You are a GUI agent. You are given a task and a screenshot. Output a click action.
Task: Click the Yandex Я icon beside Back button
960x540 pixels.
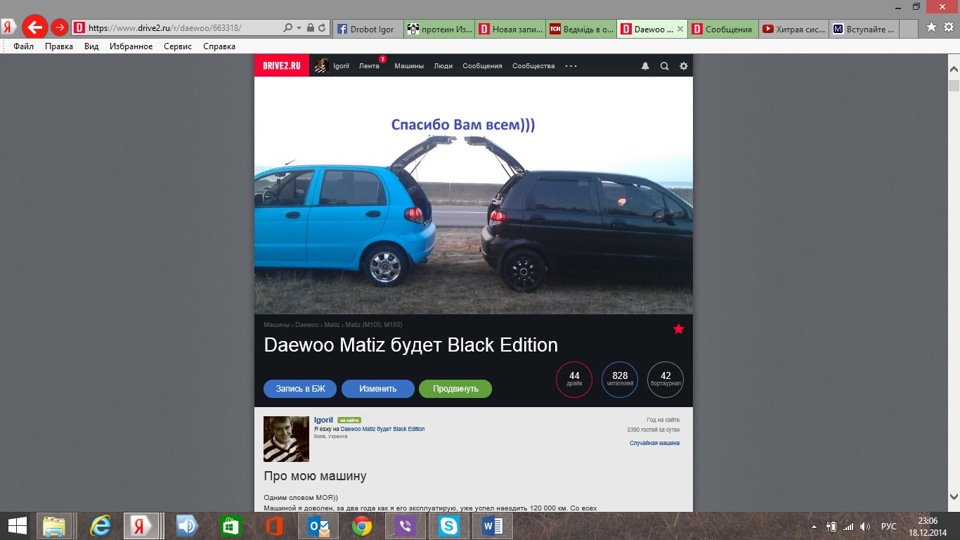[x=8, y=27]
